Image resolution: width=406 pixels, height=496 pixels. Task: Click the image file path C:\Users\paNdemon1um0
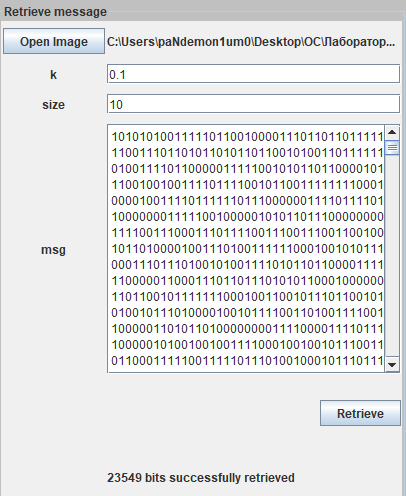tap(251, 42)
